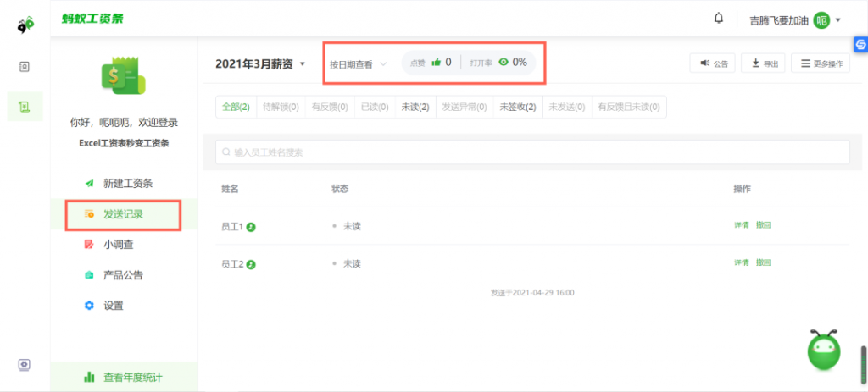This screenshot has width=868, height=392.
Task: Switch to the 未签收(2) filter tab
Action: coord(517,107)
